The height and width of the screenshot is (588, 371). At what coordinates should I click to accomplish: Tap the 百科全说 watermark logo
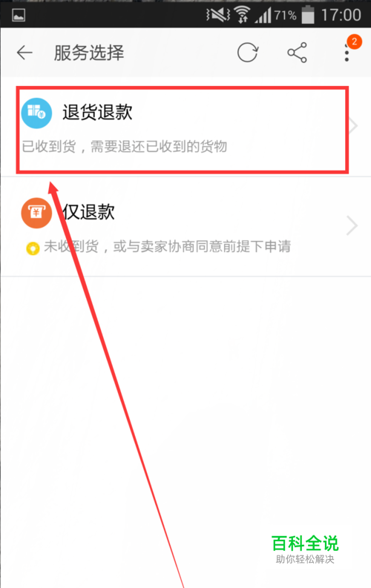click(x=305, y=549)
